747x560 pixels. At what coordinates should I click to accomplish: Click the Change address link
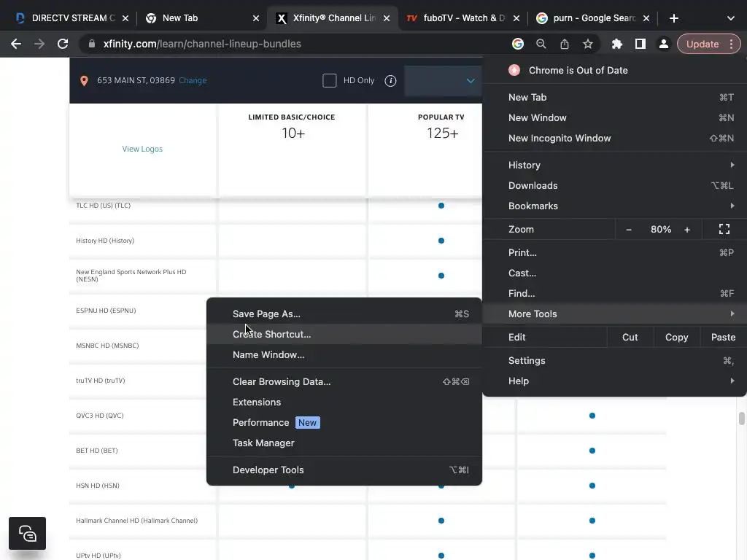193,80
